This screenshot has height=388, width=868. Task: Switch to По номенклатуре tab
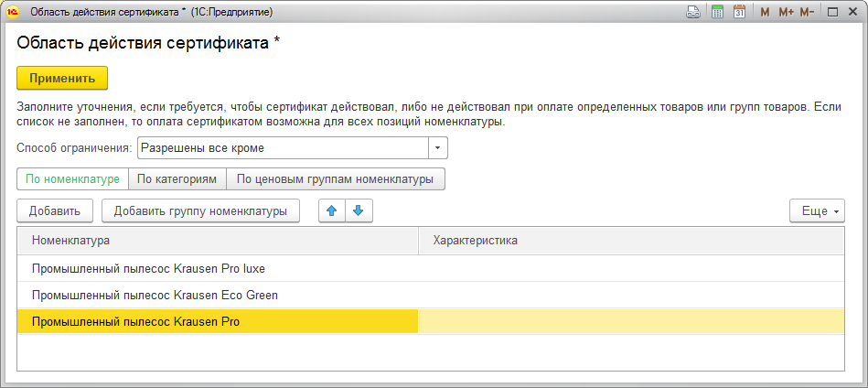[72, 178]
